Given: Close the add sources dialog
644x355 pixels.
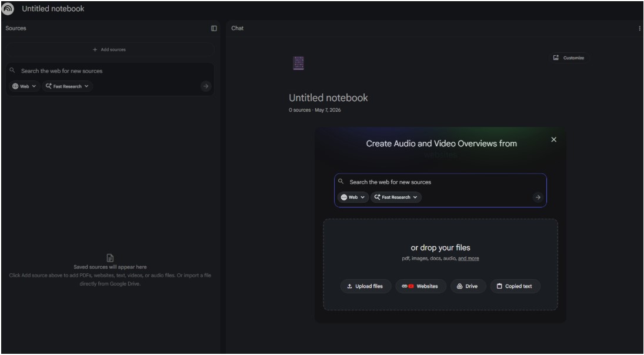Looking at the screenshot, I should [553, 139].
